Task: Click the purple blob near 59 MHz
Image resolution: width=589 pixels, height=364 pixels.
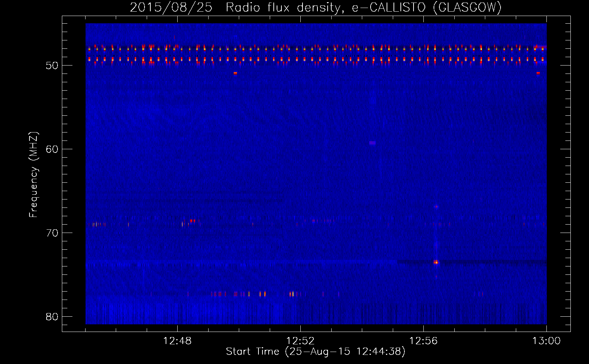Action: tap(372, 143)
